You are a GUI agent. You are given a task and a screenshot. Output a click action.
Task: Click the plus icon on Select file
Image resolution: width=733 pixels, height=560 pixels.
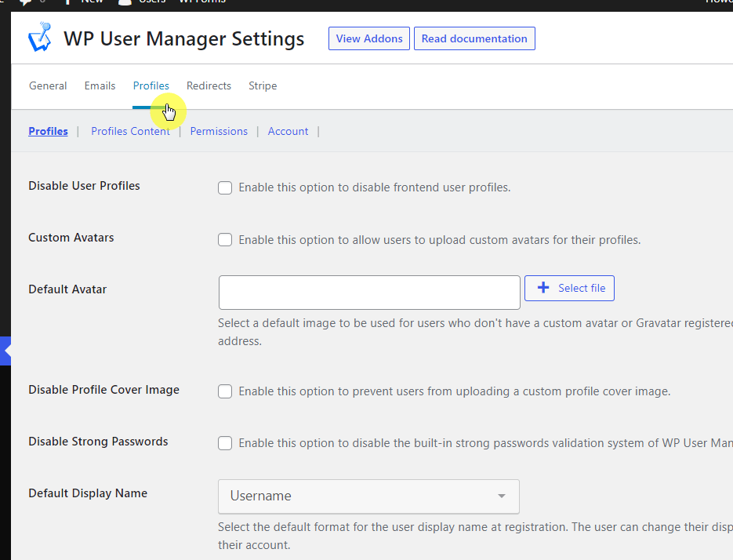pyautogui.click(x=542, y=288)
